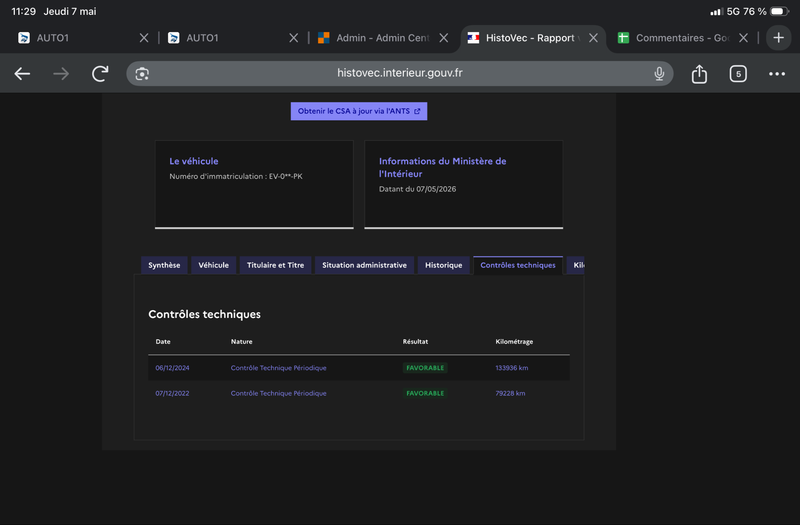800x525 pixels.
Task: Go to Situation administrative tab
Action: 364,265
